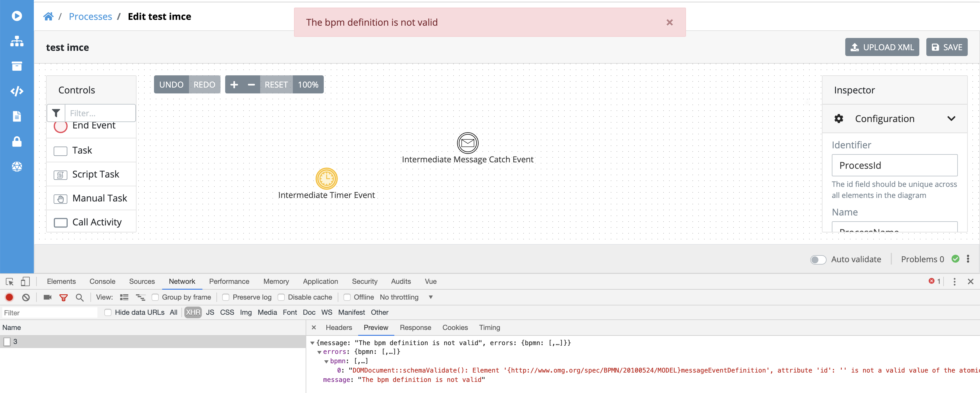Viewport: 980px width, 393px height.
Task: Open the Processes breadcrumb link
Action: [90, 16]
